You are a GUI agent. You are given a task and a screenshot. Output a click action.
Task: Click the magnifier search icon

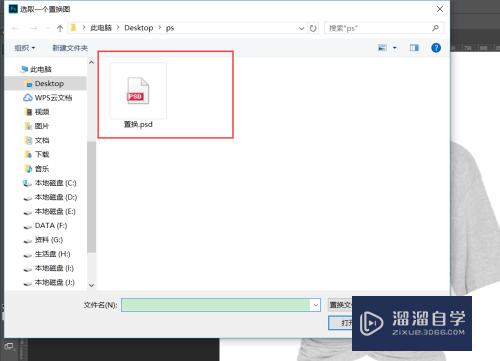coord(435,28)
